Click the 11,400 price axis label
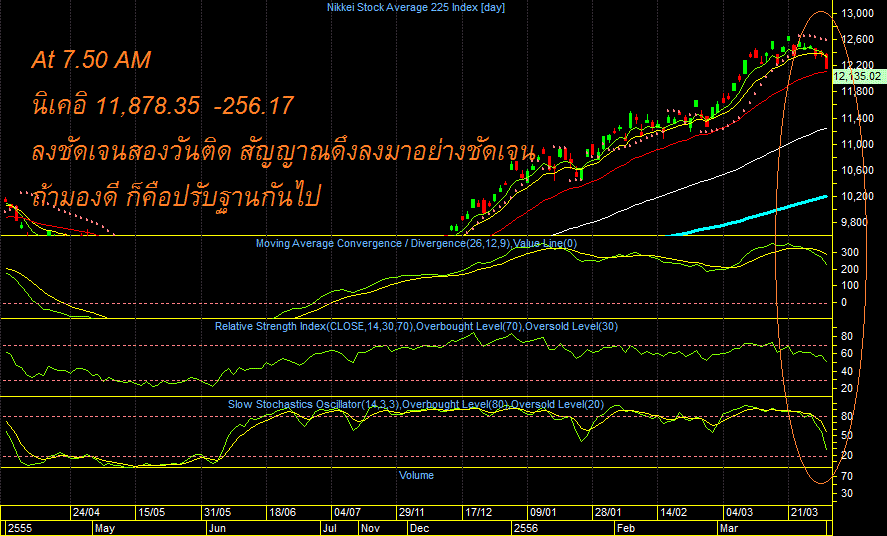This screenshot has height=536, width=887. pyautogui.click(x=857, y=118)
